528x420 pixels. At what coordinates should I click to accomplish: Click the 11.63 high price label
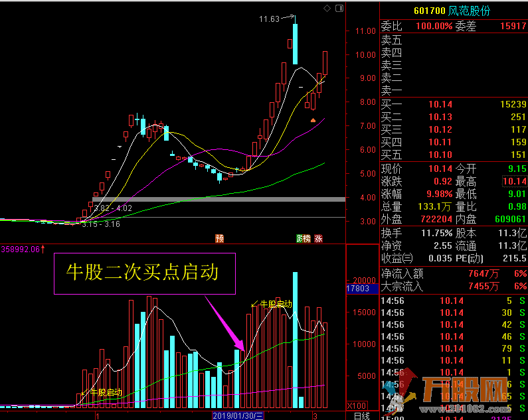[x=270, y=19]
